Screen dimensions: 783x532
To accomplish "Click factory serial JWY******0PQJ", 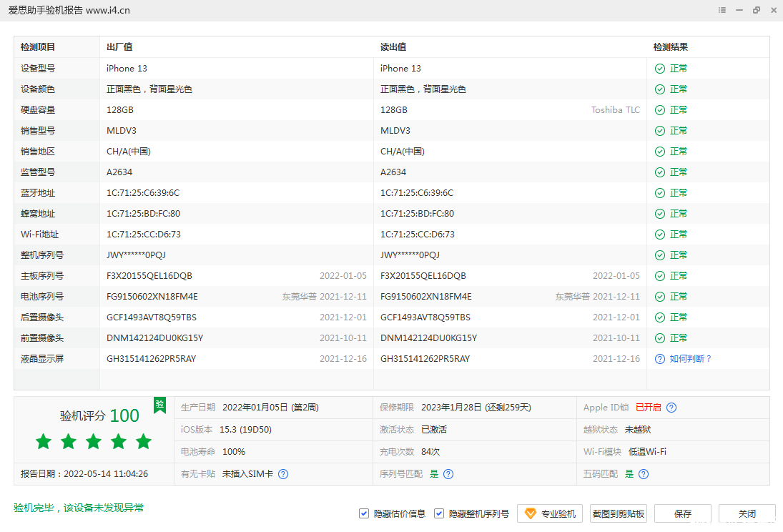I will tap(137, 255).
